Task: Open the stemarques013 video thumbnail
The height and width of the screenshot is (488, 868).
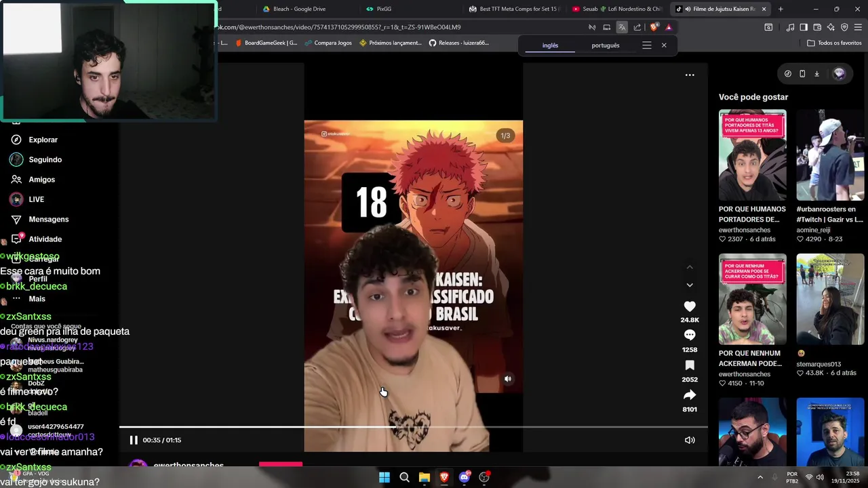Action: [830, 299]
